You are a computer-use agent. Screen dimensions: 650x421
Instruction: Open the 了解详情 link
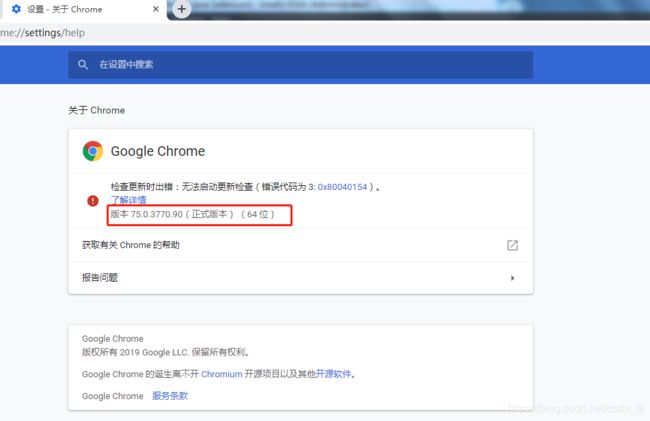pos(129,200)
